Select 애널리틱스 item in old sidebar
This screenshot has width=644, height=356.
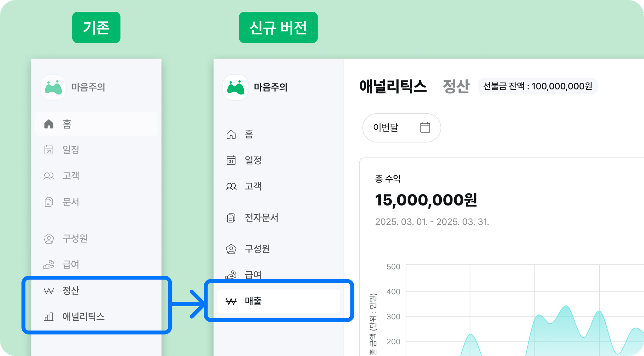click(x=96, y=316)
